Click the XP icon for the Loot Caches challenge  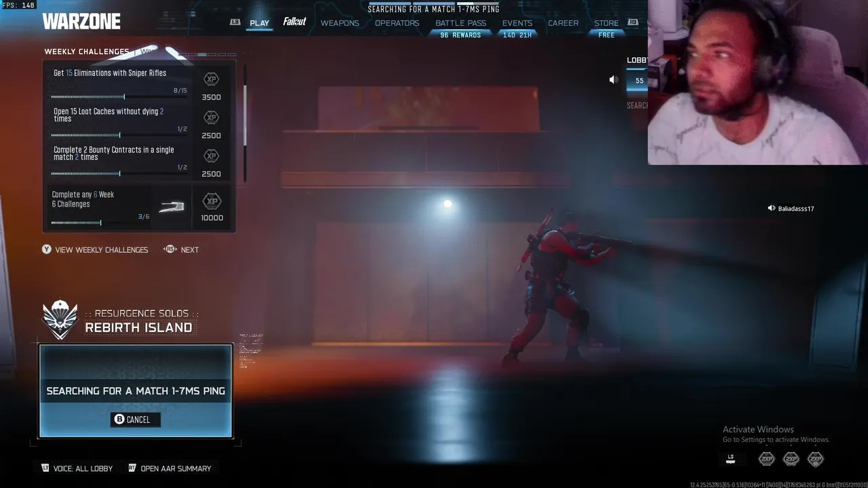click(212, 118)
